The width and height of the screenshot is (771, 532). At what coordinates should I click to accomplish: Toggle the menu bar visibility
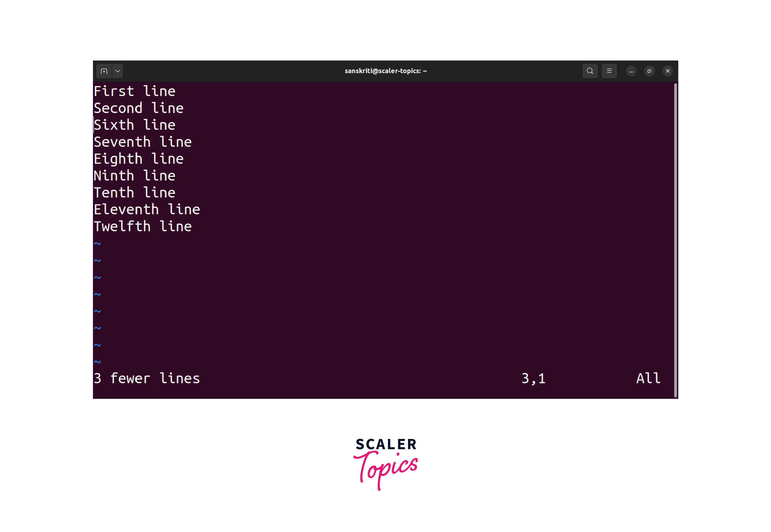coord(609,71)
